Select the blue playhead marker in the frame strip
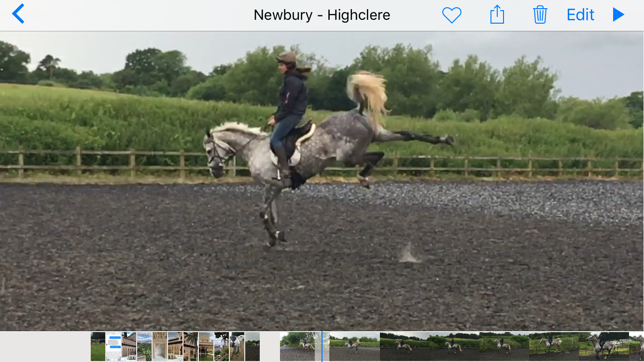 (x=322, y=346)
